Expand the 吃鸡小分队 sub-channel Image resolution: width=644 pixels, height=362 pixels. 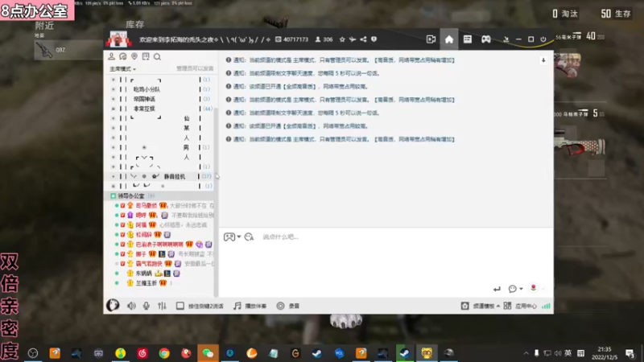coord(114,89)
